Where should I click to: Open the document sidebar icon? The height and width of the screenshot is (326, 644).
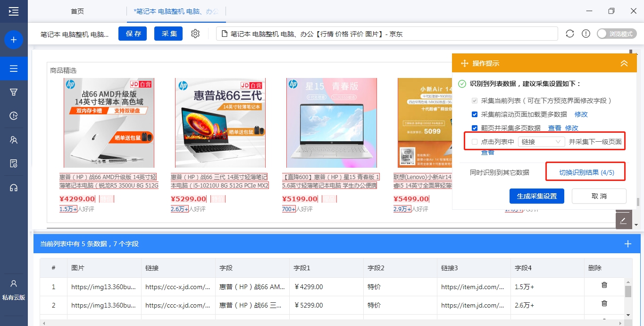pos(14,163)
